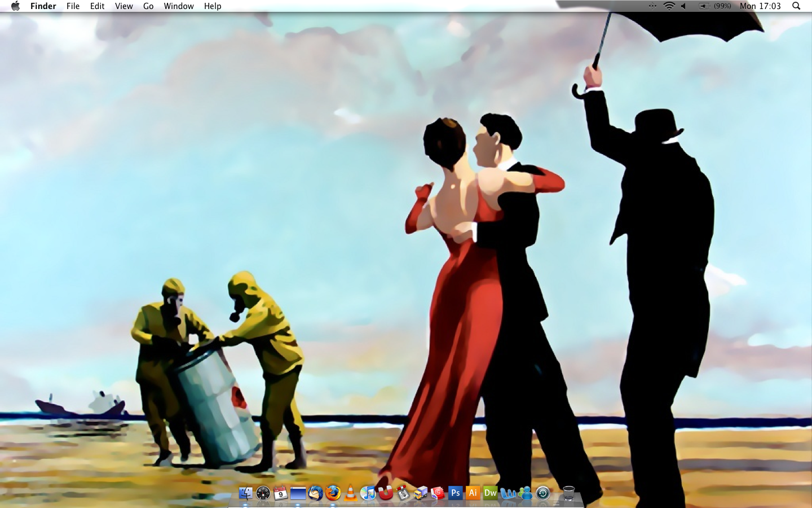This screenshot has width=812, height=508.
Task: Open Spotlight search magnifier
Action: [x=796, y=6]
